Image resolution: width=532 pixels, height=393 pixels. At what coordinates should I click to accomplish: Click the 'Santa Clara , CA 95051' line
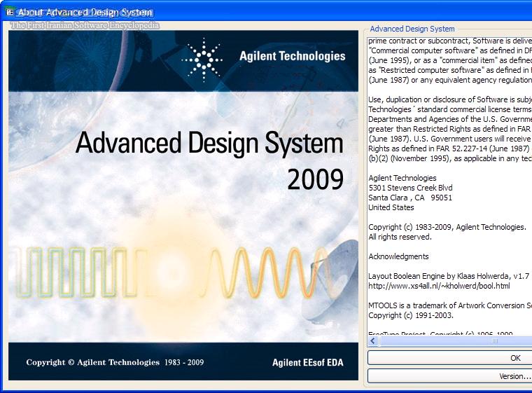(410, 198)
